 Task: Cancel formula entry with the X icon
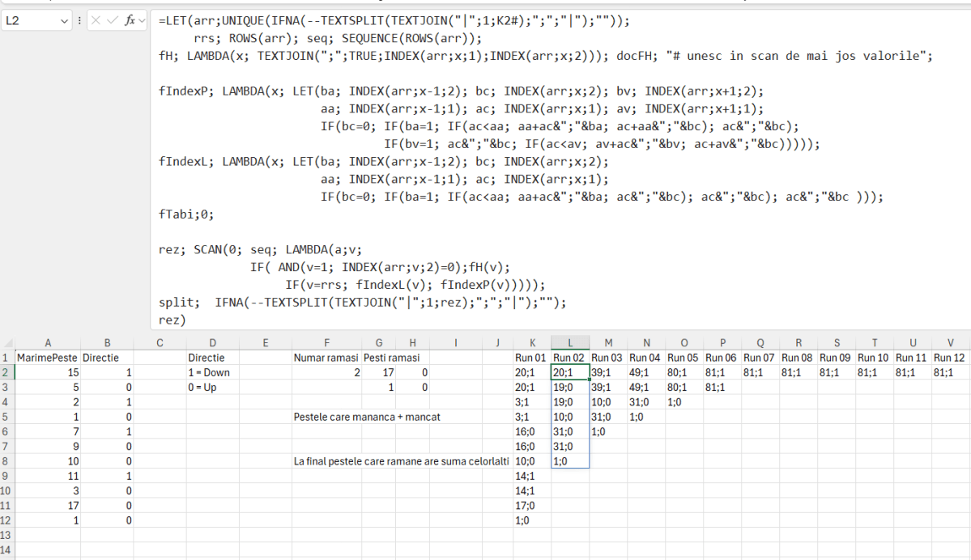pos(96,20)
